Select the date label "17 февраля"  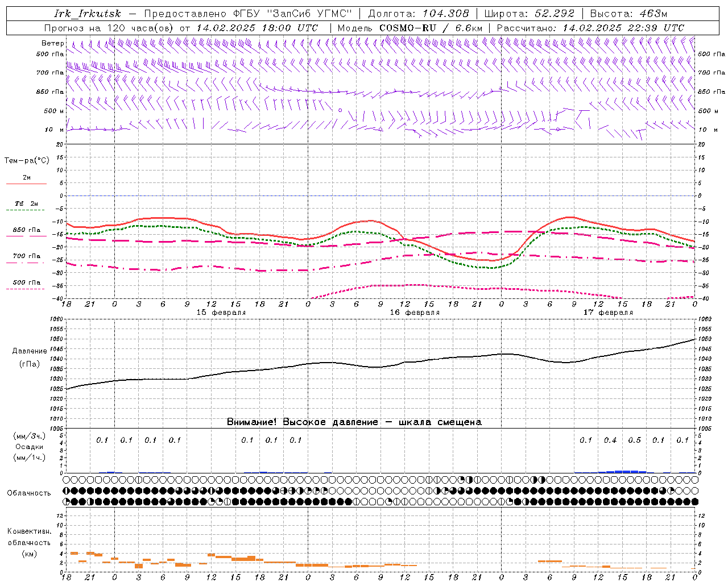tap(608, 313)
